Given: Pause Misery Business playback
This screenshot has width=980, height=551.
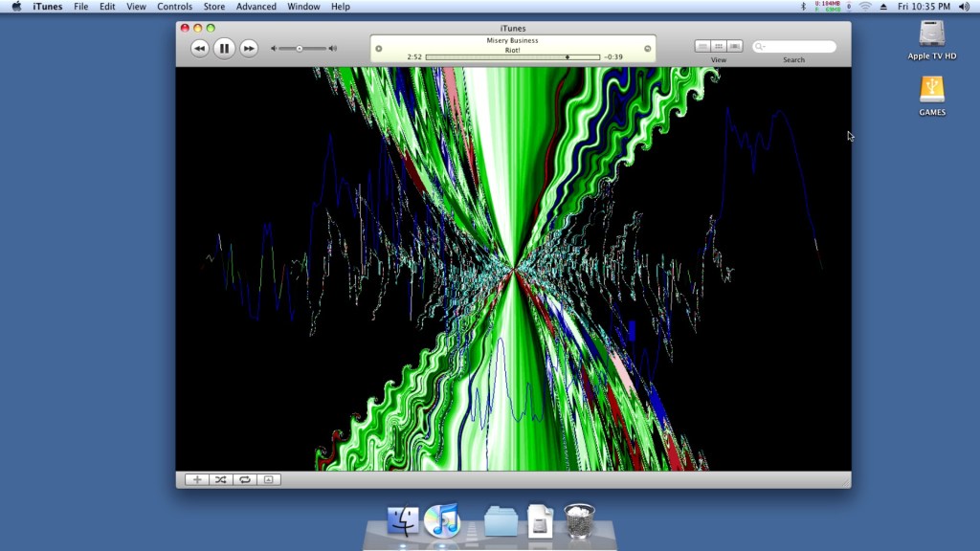Looking at the screenshot, I should tap(223, 48).
